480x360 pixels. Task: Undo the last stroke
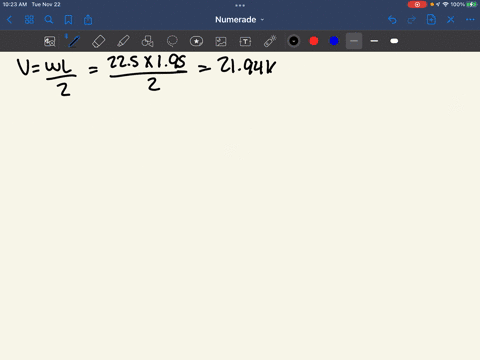[x=392, y=20]
